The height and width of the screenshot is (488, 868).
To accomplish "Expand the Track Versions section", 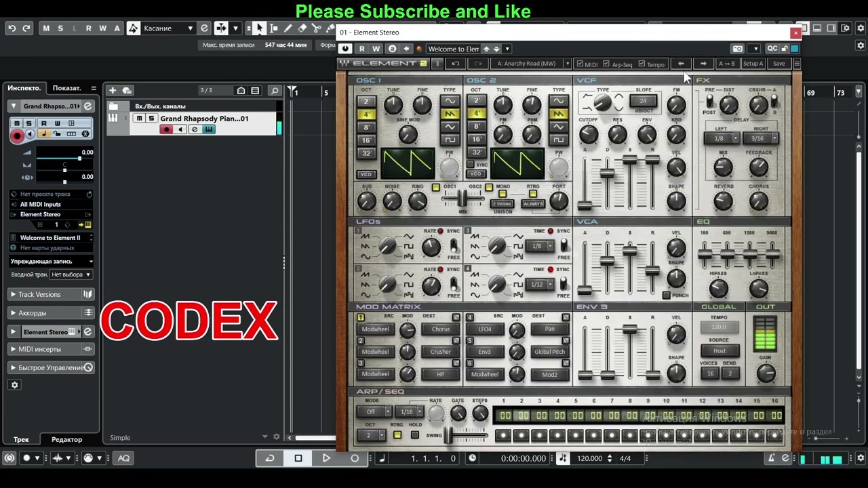I will 52,294.
